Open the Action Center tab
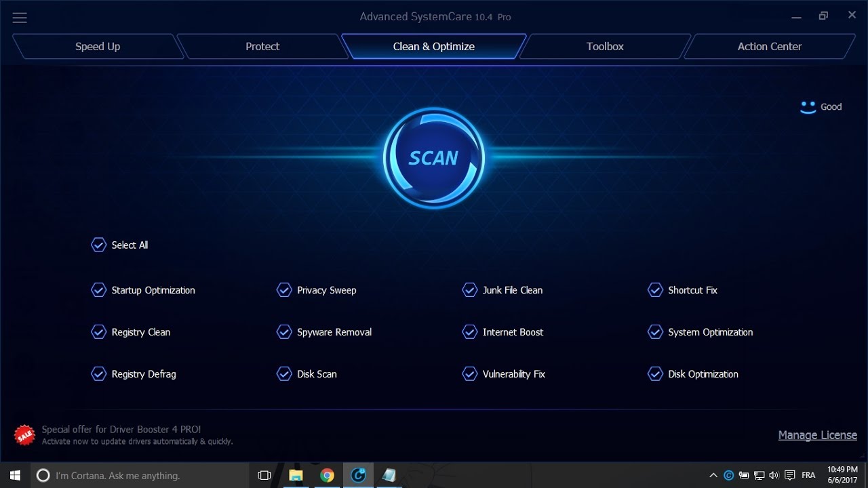The height and width of the screenshot is (488, 868). 770,46
